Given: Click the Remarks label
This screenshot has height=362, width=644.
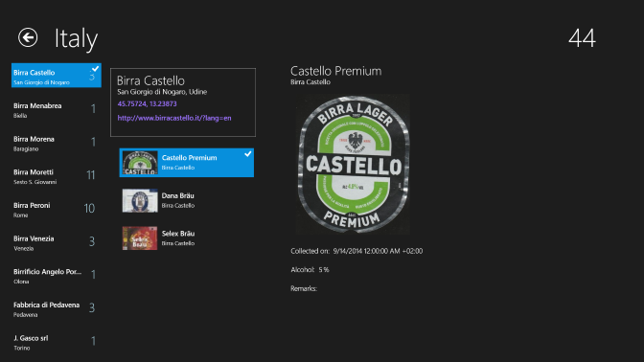Looking at the screenshot, I should (304, 288).
